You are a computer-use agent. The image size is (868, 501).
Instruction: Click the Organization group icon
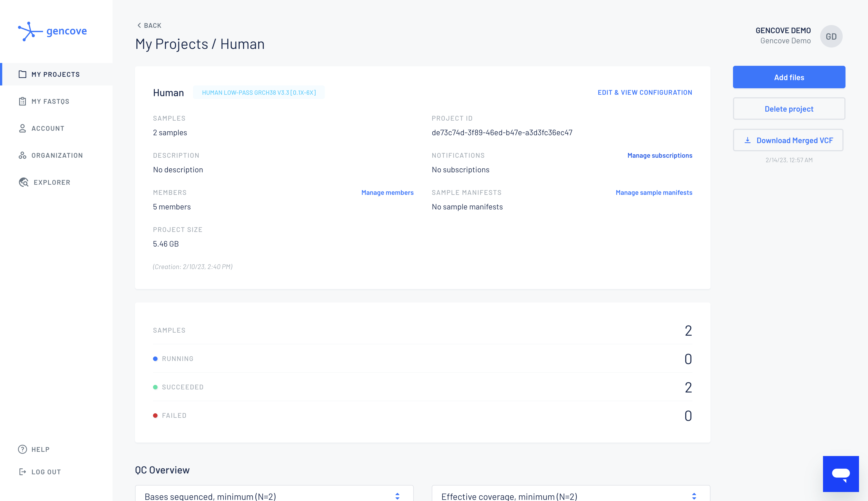(x=23, y=155)
